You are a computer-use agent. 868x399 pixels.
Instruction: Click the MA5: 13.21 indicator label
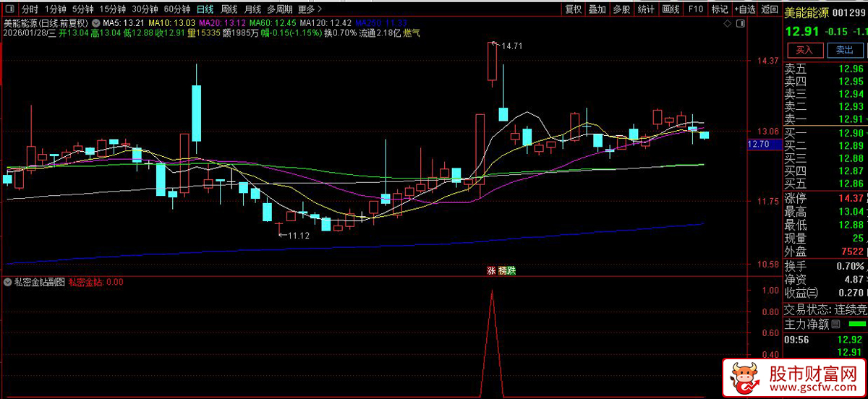coord(124,23)
